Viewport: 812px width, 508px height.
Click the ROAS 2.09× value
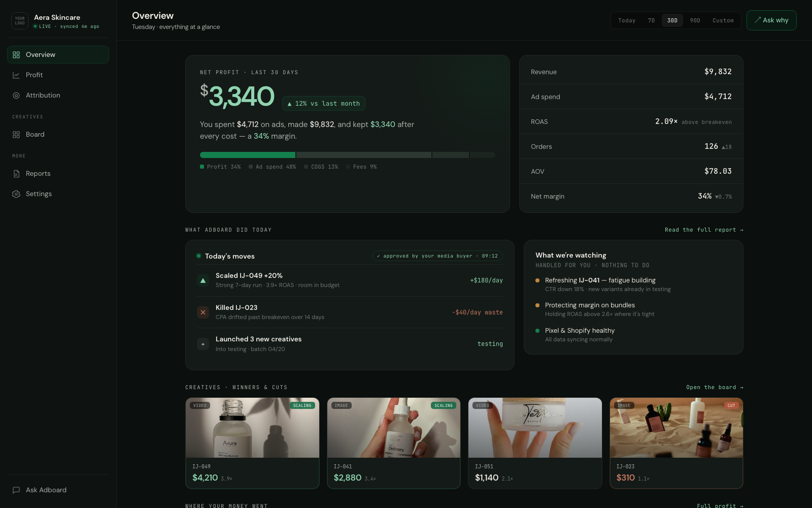(x=666, y=121)
